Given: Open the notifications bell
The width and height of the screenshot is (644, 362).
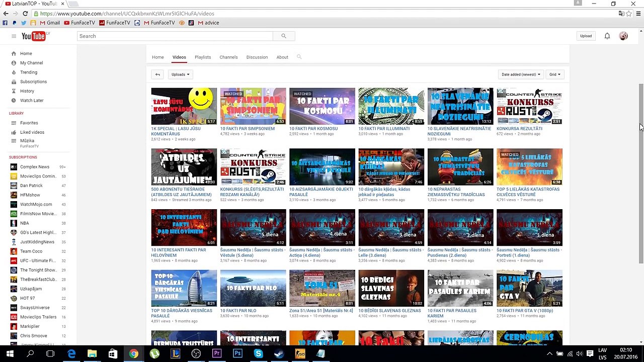Looking at the screenshot, I should click(x=607, y=36).
